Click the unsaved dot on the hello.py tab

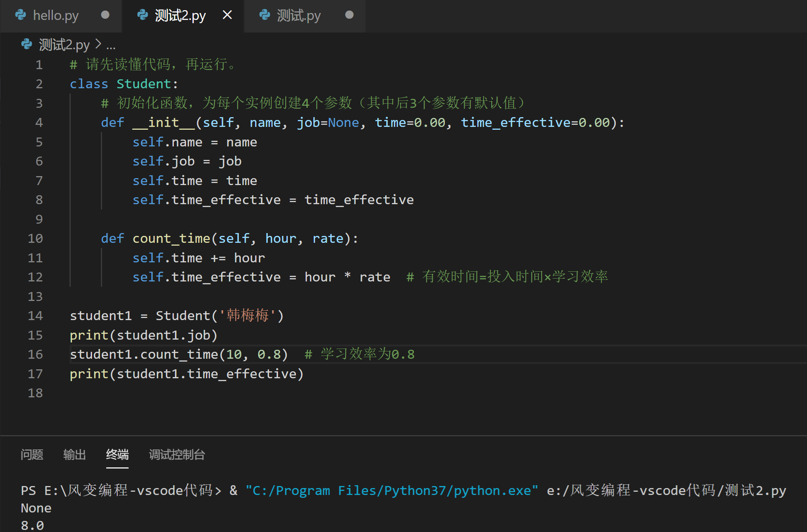(x=105, y=15)
